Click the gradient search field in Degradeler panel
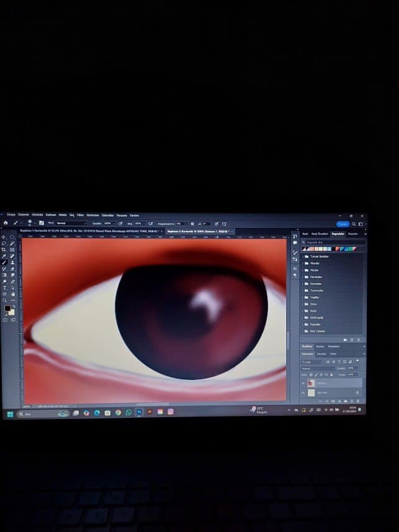 click(x=334, y=242)
